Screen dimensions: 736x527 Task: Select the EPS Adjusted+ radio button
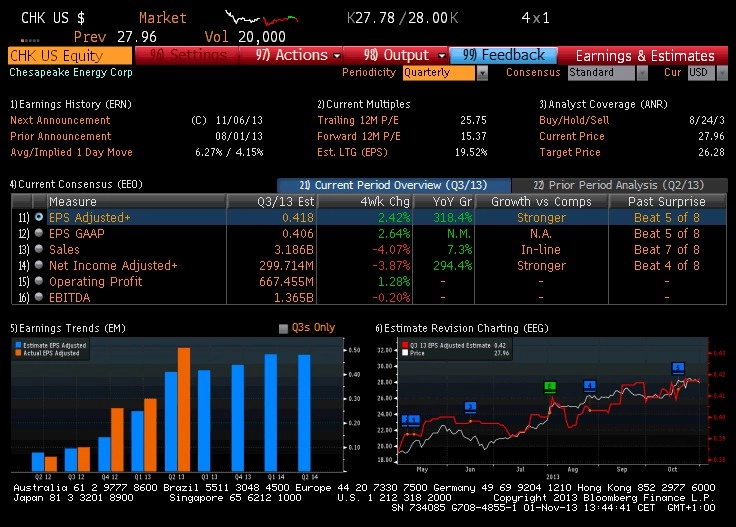click(x=39, y=217)
